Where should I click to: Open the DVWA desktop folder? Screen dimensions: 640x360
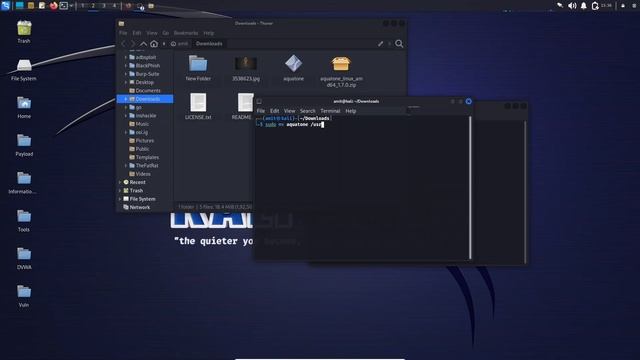tap(24, 258)
